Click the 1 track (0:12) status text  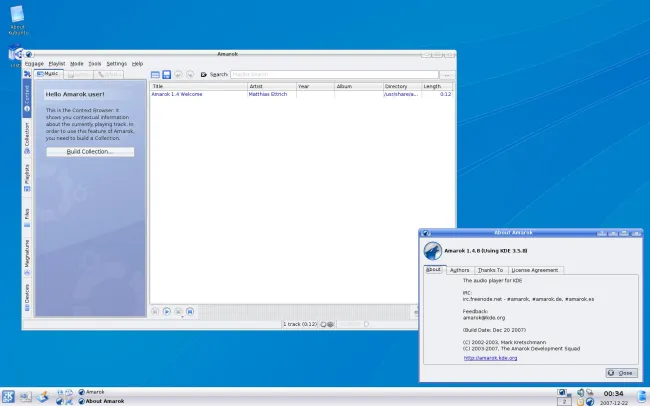(x=300, y=324)
